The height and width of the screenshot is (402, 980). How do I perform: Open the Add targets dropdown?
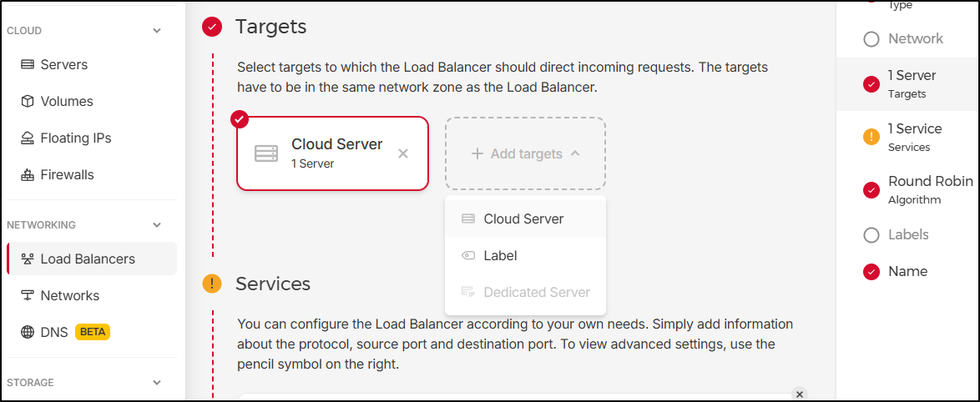pyautogui.click(x=525, y=153)
